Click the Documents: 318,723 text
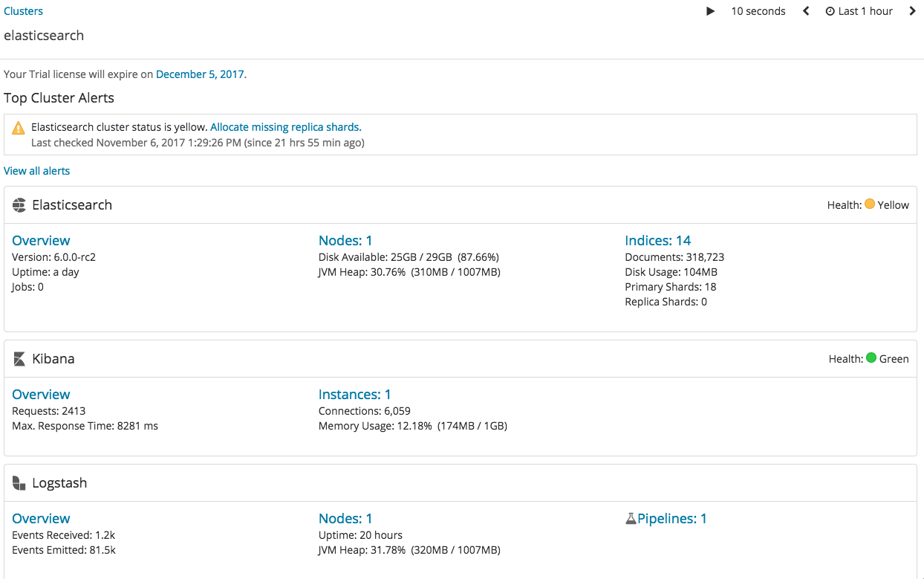This screenshot has width=924, height=579. [674, 257]
